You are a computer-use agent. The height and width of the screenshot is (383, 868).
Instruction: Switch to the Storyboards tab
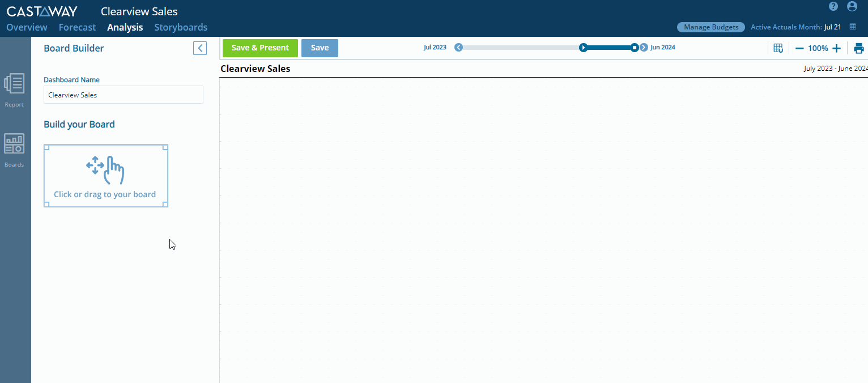point(181,27)
